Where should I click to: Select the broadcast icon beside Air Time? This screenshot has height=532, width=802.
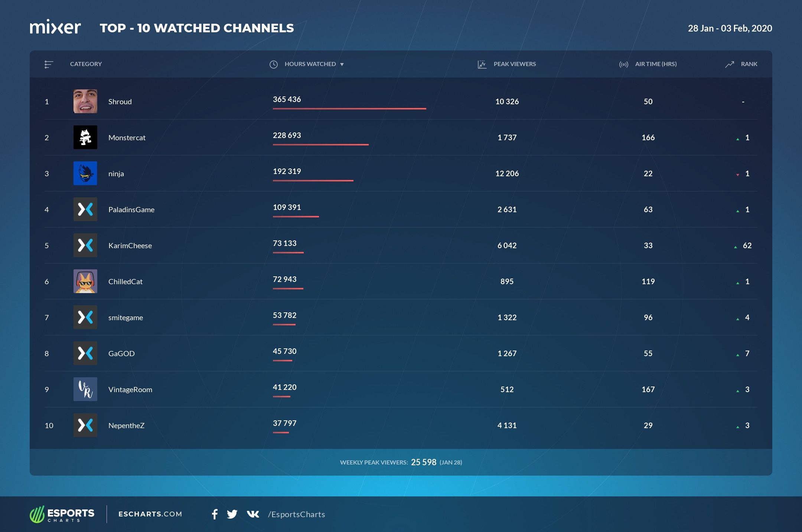point(623,64)
